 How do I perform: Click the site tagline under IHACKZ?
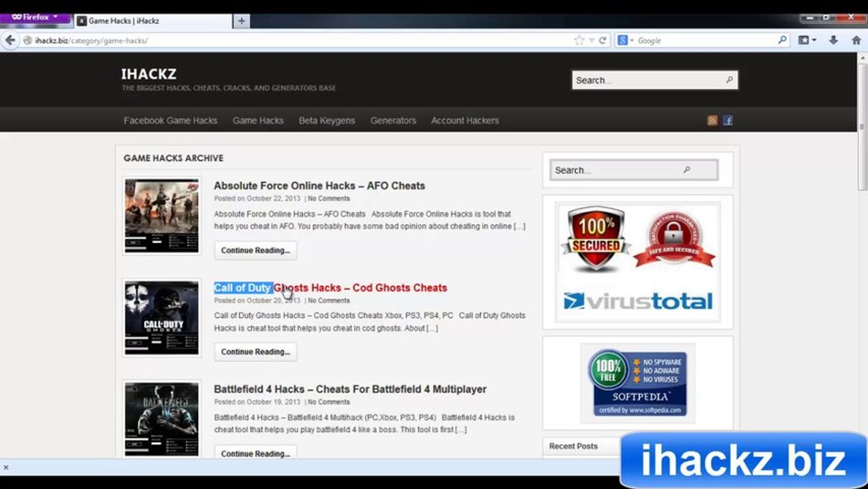point(229,88)
